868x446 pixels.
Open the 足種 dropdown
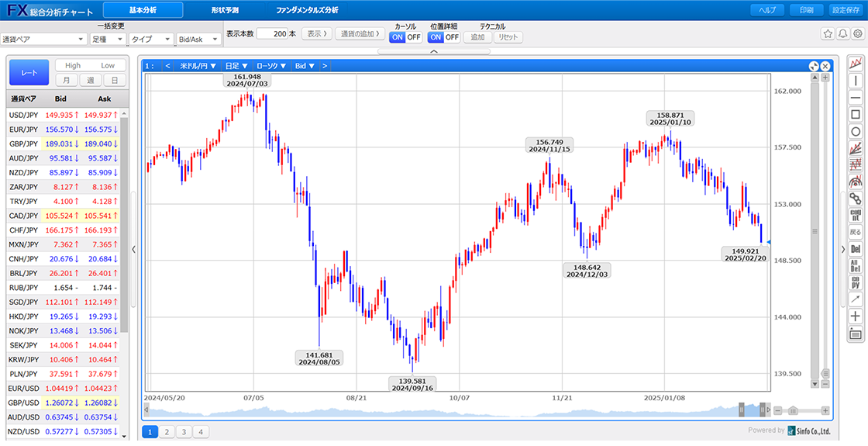(108, 40)
